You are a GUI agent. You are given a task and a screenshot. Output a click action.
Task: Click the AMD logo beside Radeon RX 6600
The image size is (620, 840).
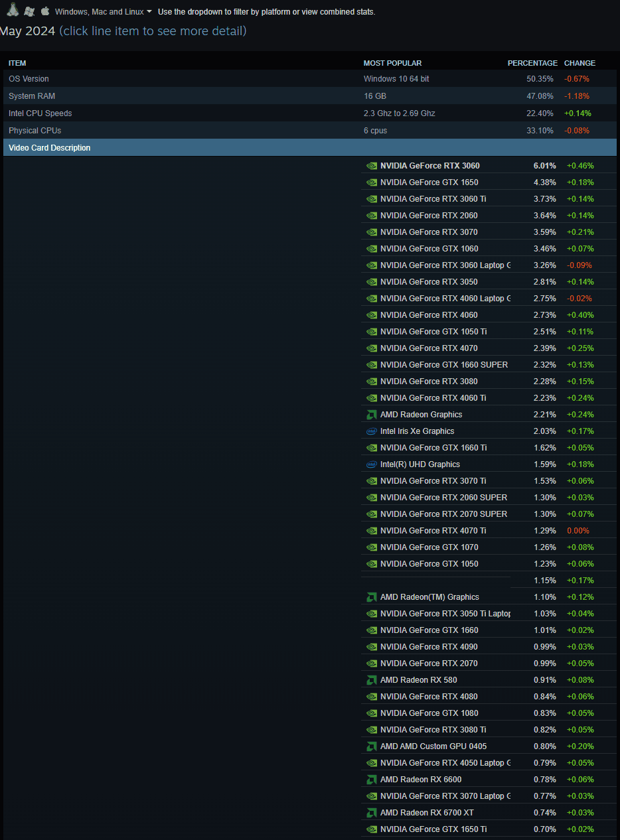[x=372, y=780]
